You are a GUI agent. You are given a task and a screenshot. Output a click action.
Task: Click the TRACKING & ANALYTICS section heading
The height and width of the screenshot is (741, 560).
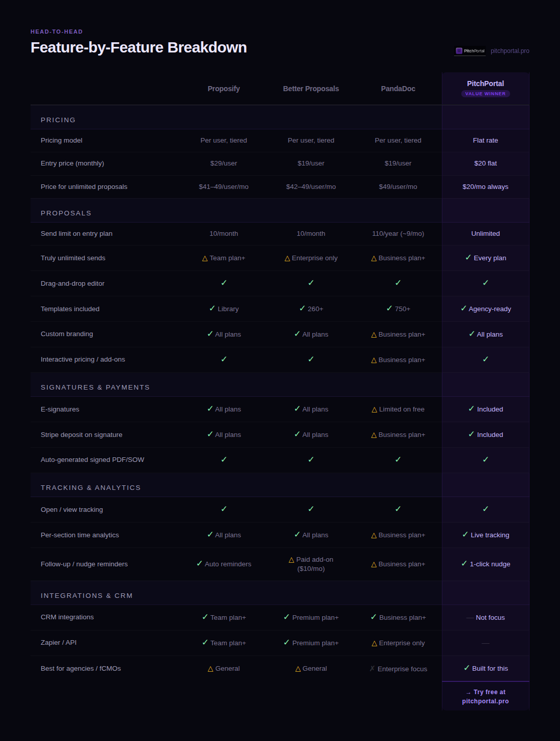click(x=91, y=488)
